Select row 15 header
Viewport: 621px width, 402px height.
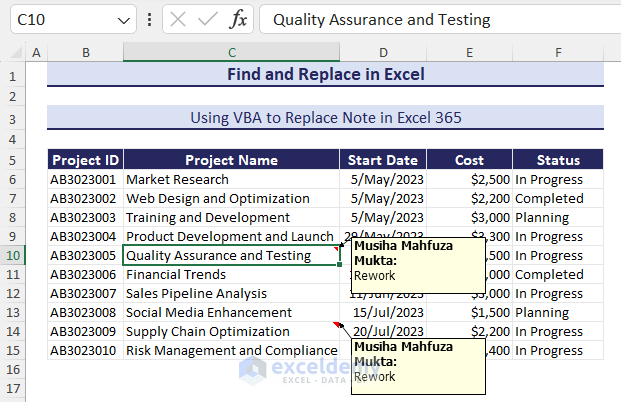point(12,350)
